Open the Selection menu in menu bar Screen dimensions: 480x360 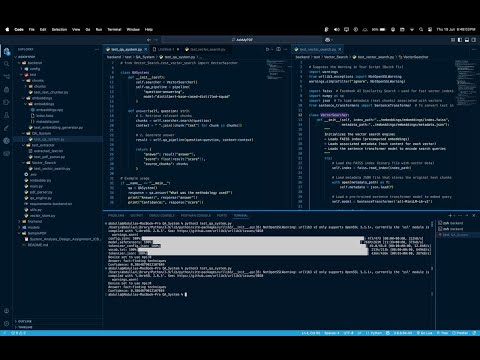coord(59,29)
